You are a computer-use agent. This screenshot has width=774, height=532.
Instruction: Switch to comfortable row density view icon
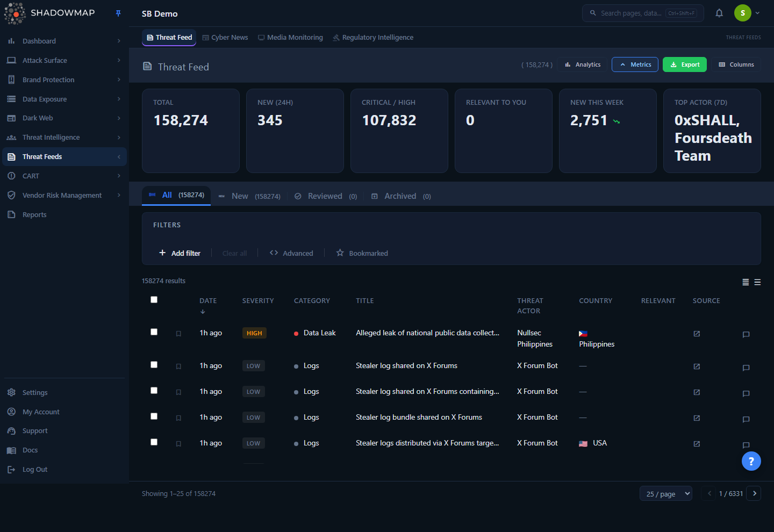[757, 282]
